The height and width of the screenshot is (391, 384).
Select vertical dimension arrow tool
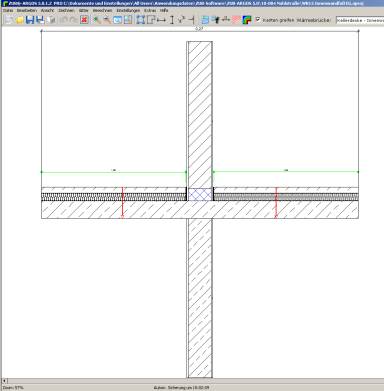(x=172, y=20)
